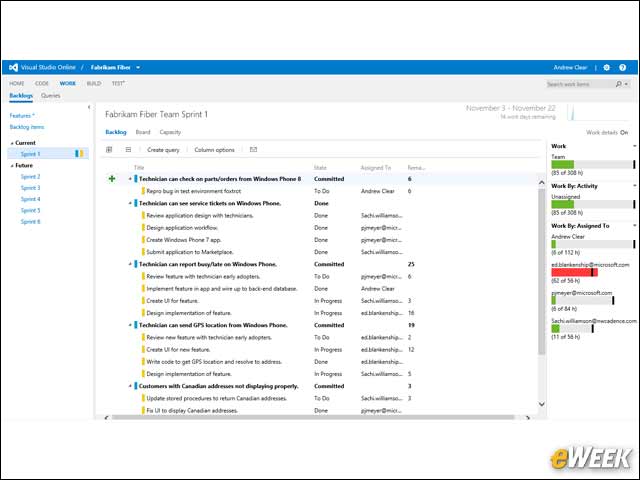Select 'Repro bug in test environment foxtrot'
This screenshot has height=480, width=640.
point(193,191)
